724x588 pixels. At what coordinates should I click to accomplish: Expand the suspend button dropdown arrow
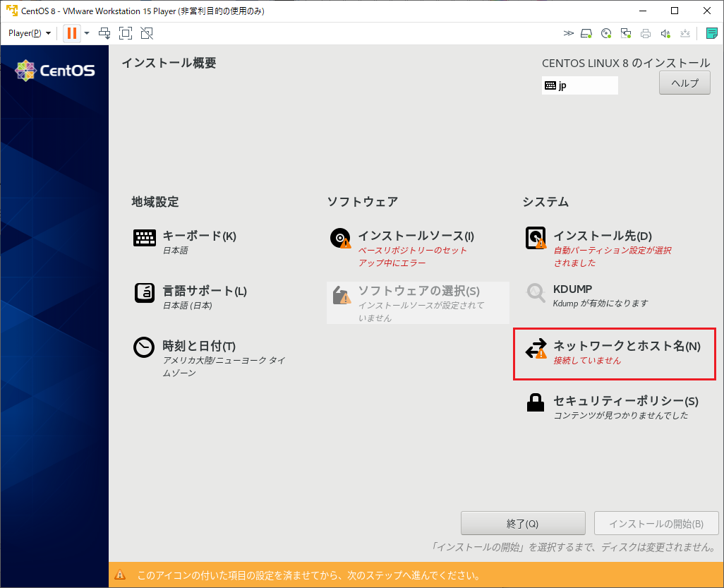[86, 33]
